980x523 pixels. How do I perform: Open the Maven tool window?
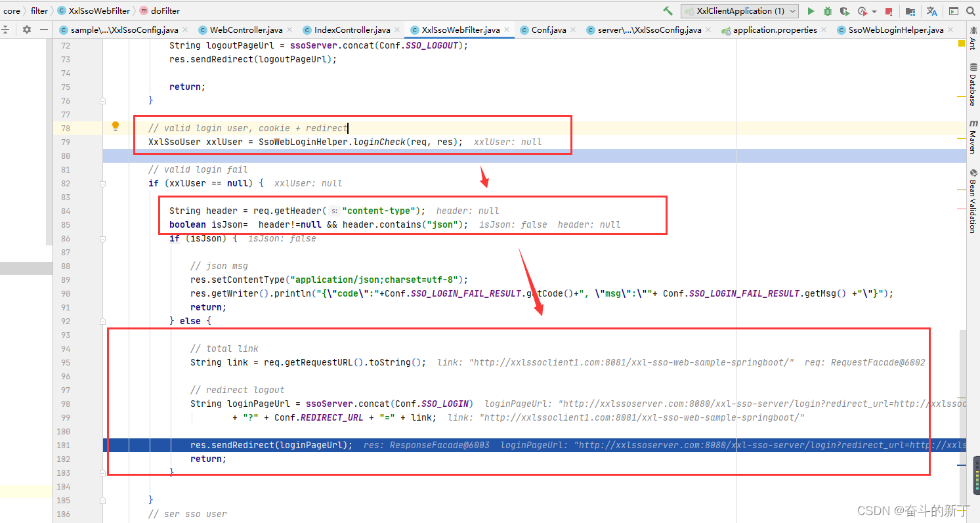tap(973, 137)
